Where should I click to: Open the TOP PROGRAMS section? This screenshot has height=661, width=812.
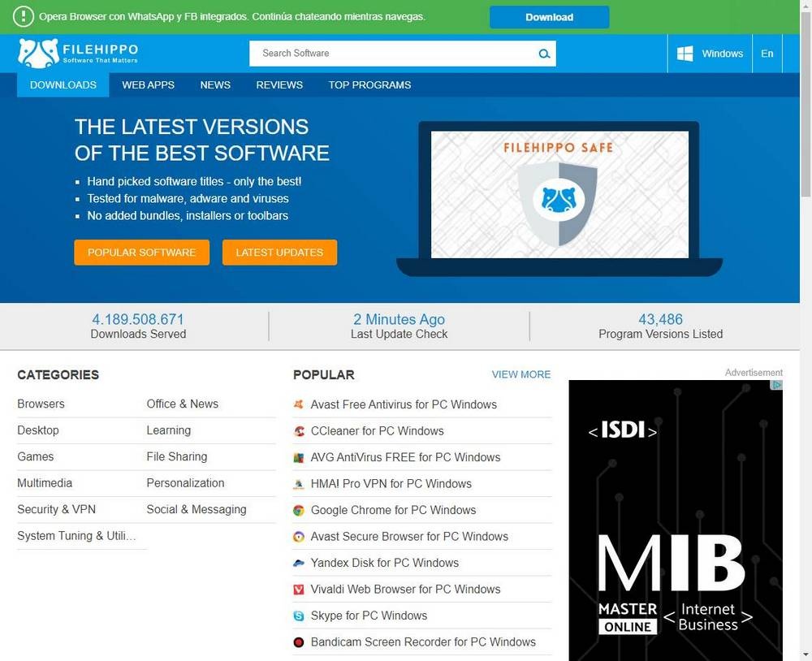coord(369,84)
